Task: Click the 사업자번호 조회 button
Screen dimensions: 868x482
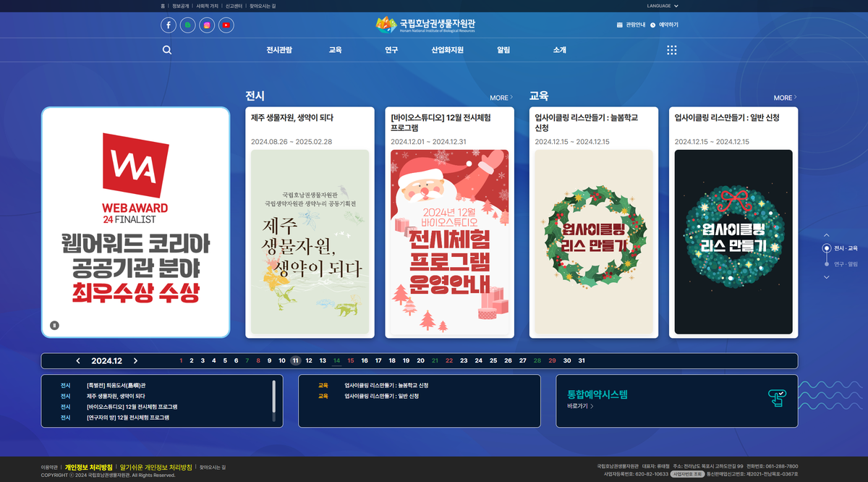Action: pos(688,474)
